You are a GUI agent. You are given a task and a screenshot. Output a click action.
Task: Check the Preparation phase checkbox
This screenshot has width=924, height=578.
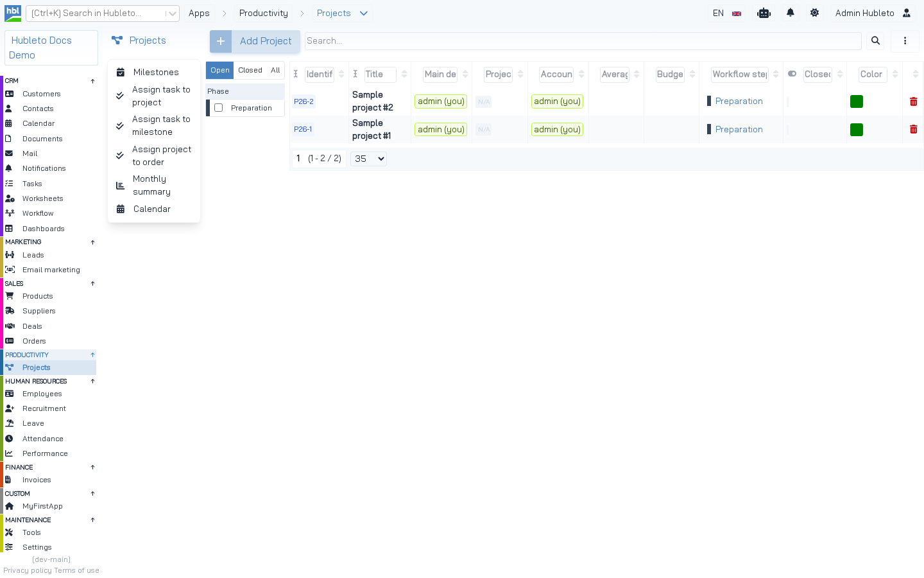219,108
